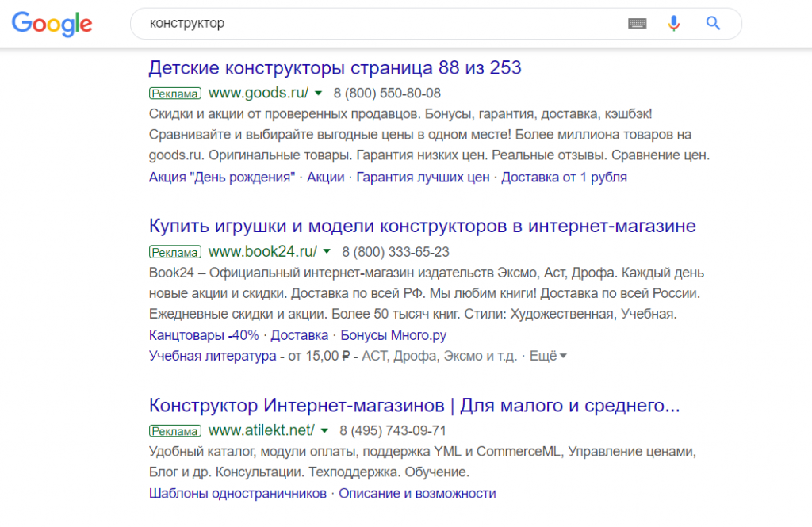Click the Google logo to return home

click(x=51, y=24)
